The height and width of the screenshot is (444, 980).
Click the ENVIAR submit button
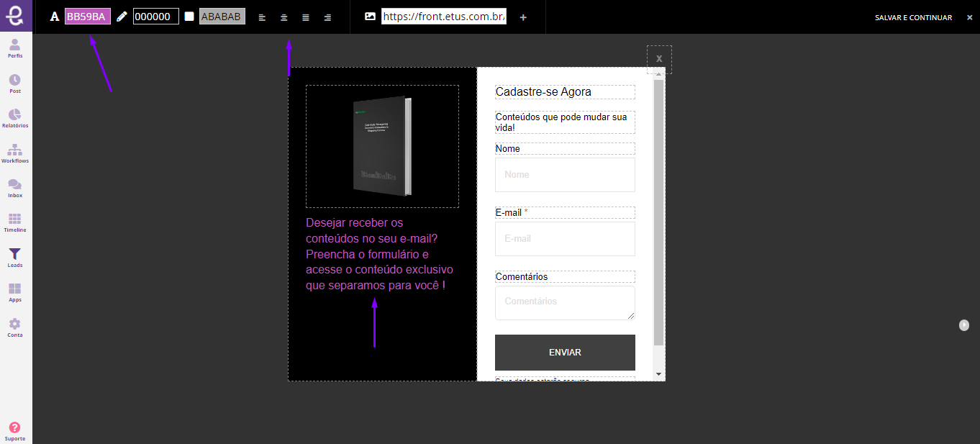coord(565,353)
